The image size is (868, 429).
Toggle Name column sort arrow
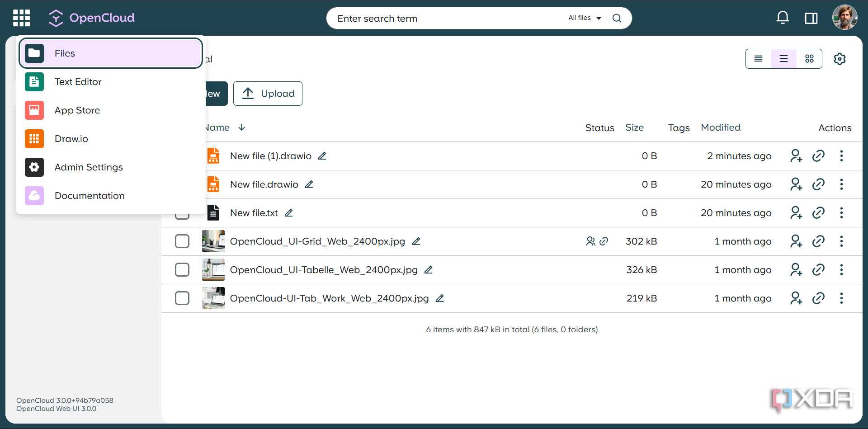click(242, 127)
